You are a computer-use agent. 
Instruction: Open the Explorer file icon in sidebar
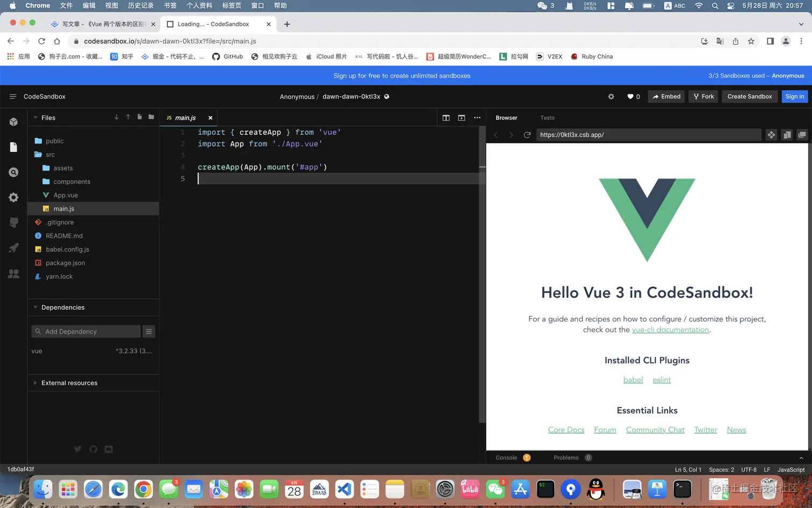[x=13, y=147]
